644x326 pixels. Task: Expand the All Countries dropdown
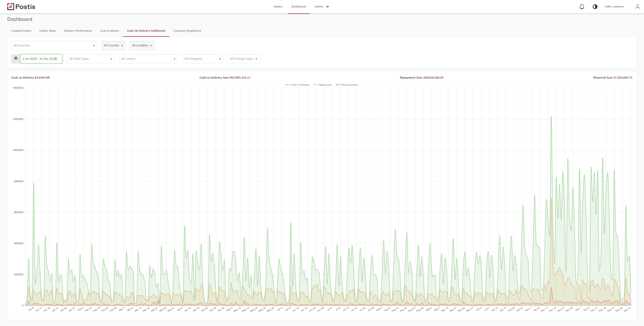[54, 45]
